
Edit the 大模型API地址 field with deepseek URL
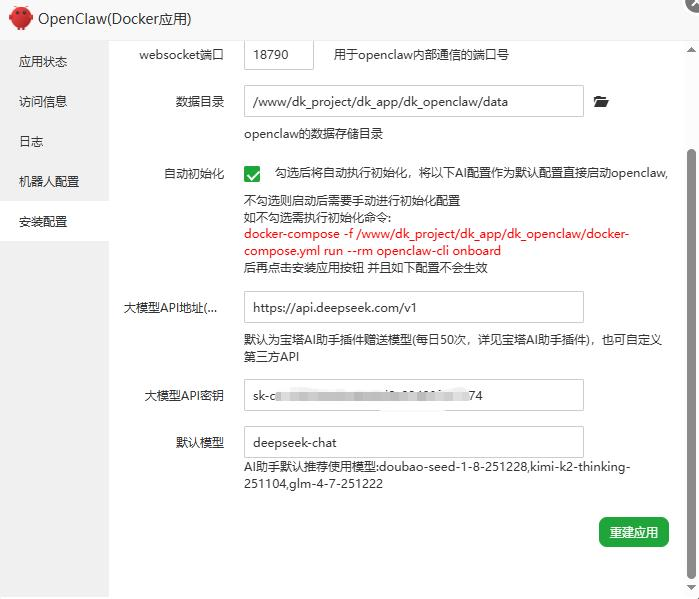[414, 307]
